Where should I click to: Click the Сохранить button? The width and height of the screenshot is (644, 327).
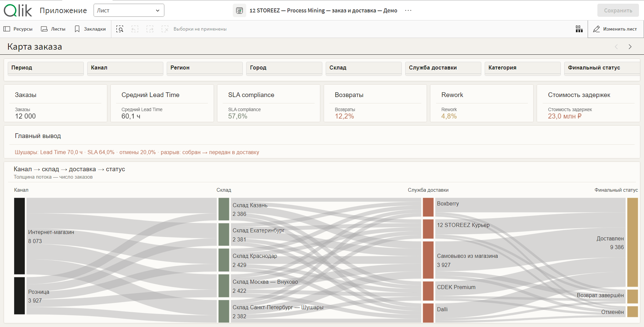(618, 10)
